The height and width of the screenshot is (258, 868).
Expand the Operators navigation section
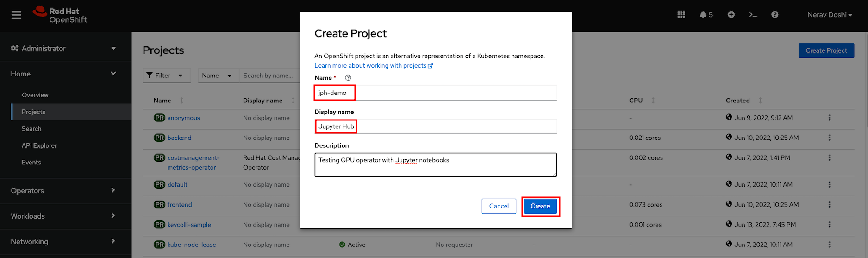pos(63,190)
